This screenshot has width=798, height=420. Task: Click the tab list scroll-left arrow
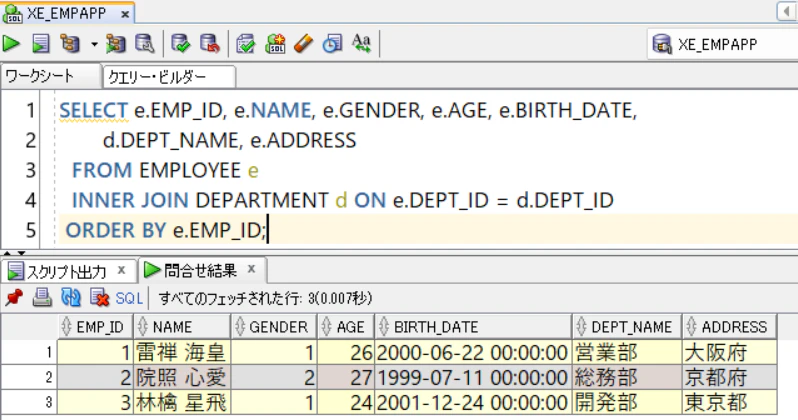point(786,11)
